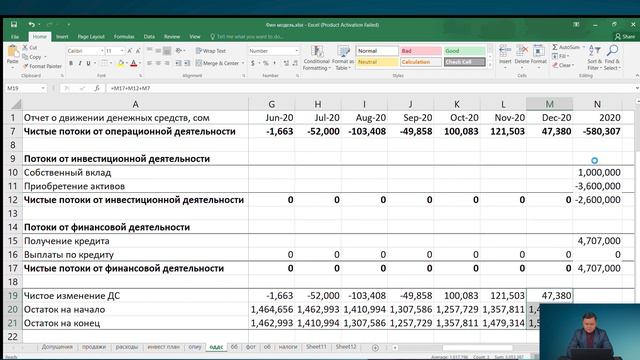Increase decimal places

(286, 63)
